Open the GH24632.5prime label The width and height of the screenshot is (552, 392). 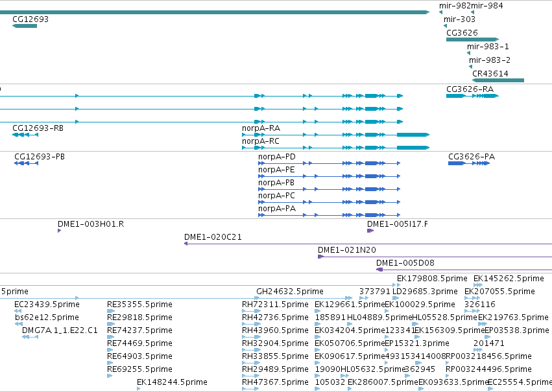point(290,292)
